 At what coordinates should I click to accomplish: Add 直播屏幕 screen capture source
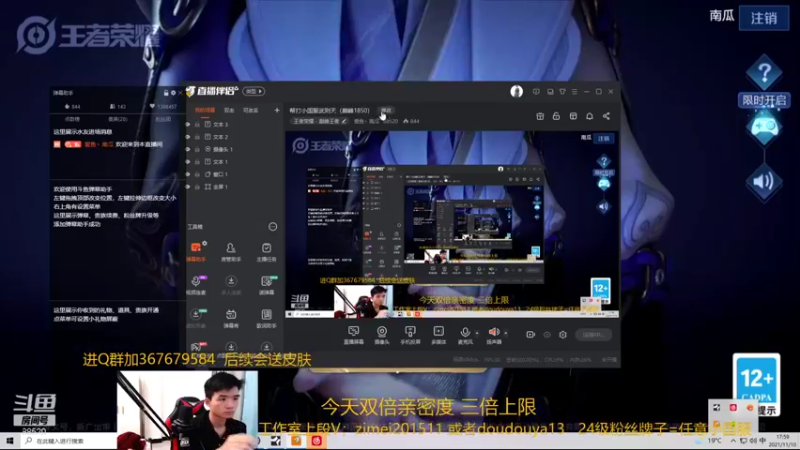pos(354,335)
